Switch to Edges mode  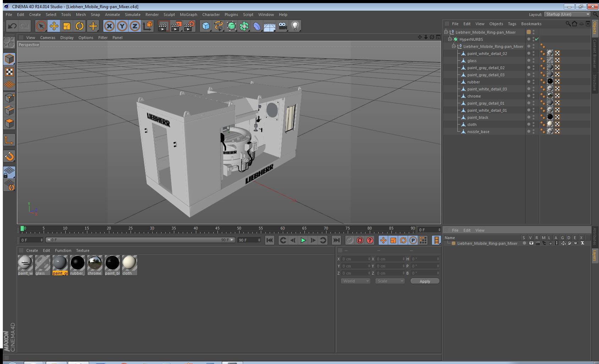tap(10, 110)
